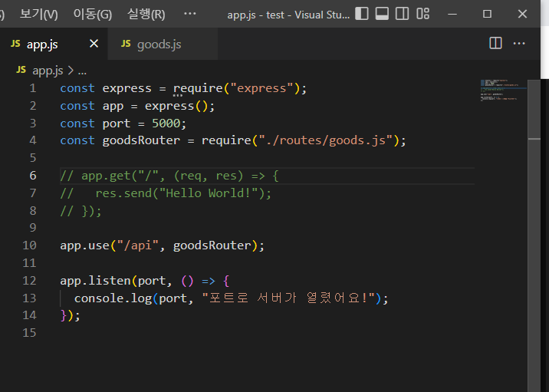
Task: Click line number 6 in gutter
Action: (x=33, y=176)
